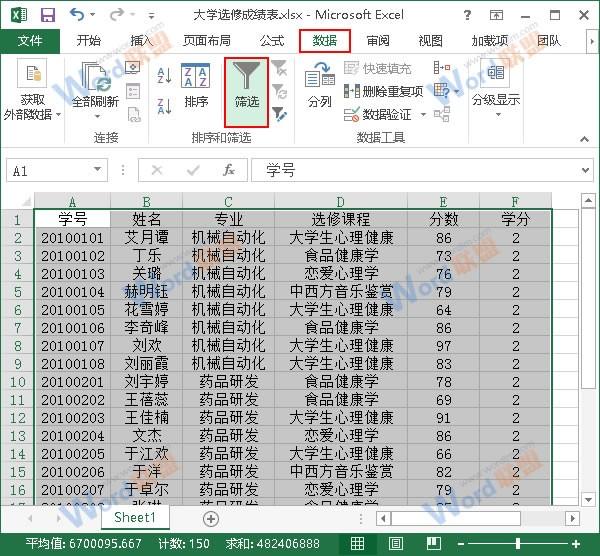
Task: Click Get External Data icon
Action: [32, 73]
